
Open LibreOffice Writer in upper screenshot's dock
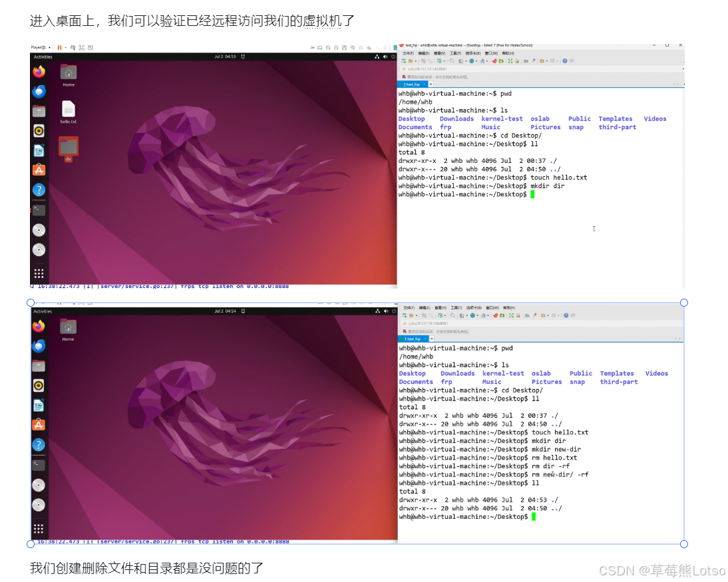tap(39, 150)
